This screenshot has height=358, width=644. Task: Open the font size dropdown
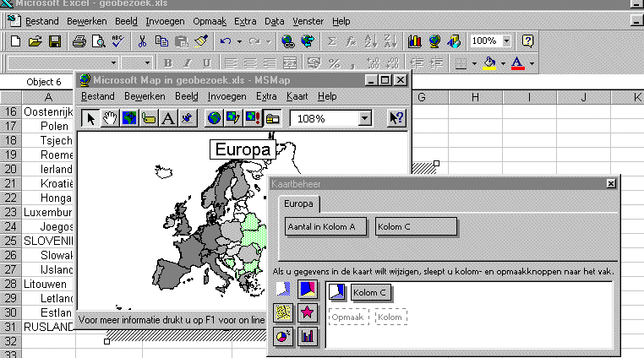coord(147,63)
